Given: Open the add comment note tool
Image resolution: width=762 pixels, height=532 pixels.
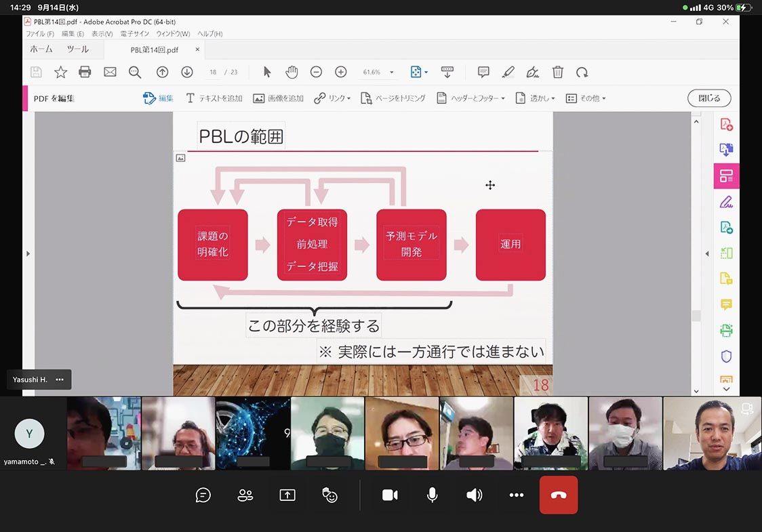Looking at the screenshot, I should (483, 72).
